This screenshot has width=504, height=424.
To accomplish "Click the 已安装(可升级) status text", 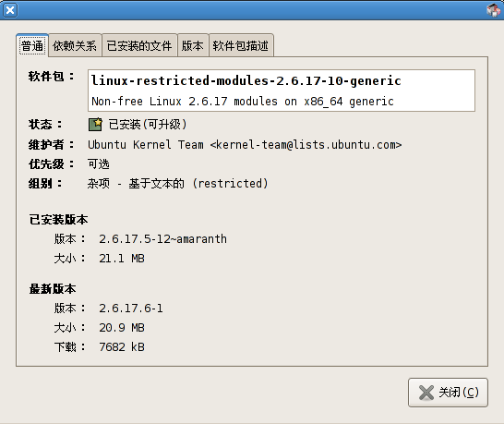I will [147, 125].
